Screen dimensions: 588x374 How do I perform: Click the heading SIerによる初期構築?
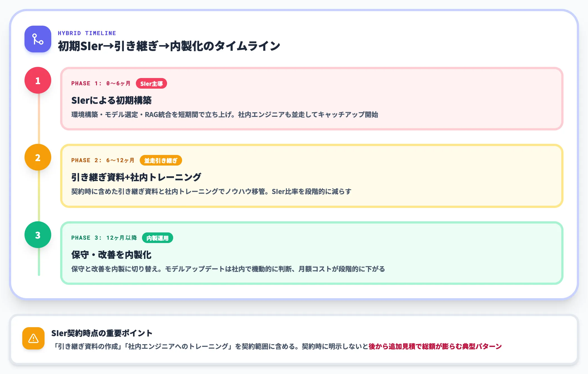tap(111, 100)
